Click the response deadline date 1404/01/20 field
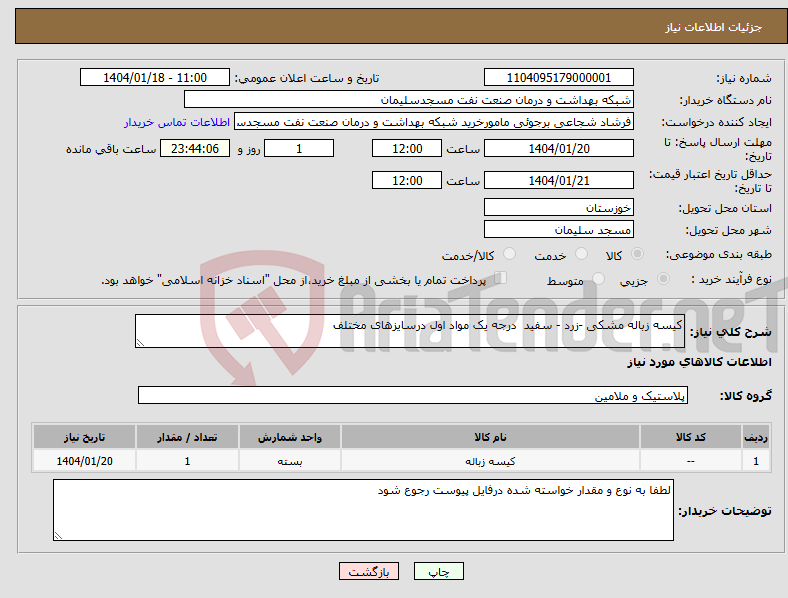The width and height of the screenshot is (788, 598). pos(558,148)
